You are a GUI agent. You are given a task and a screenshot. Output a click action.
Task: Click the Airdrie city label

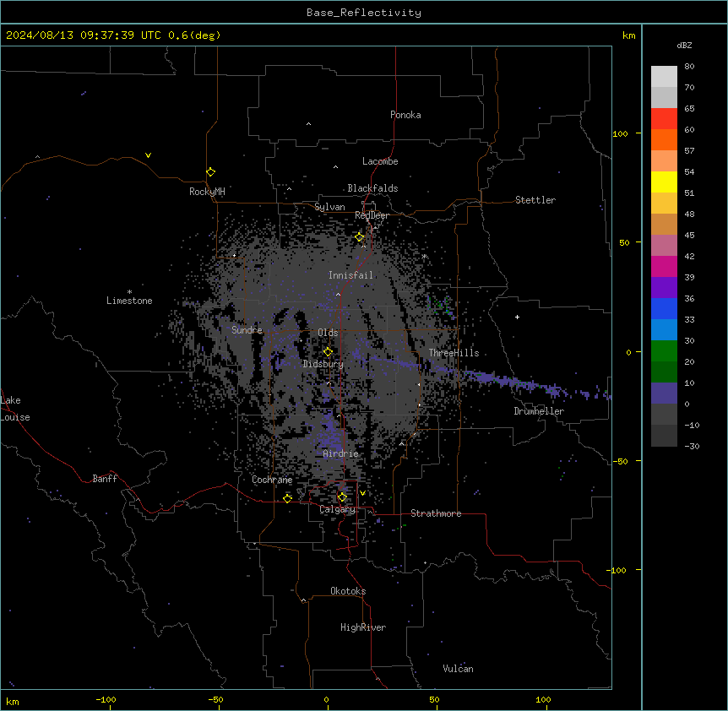pyautogui.click(x=341, y=453)
